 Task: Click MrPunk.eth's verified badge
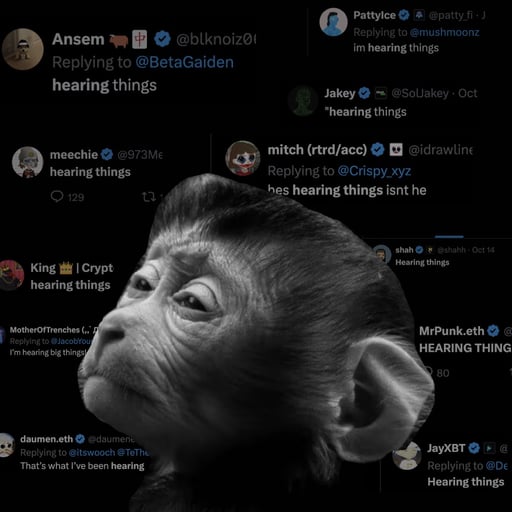[x=493, y=331]
